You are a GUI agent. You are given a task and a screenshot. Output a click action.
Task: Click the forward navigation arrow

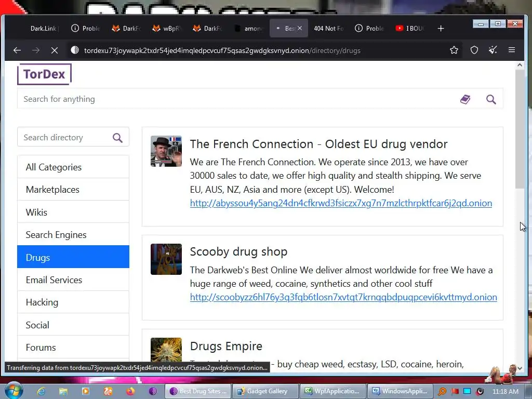pyautogui.click(x=36, y=50)
